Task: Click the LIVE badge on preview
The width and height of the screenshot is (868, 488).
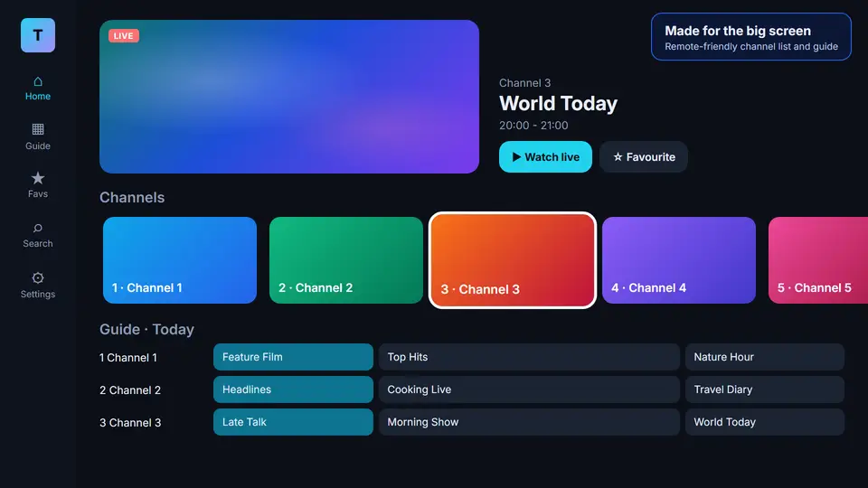Action: click(124, 36)
